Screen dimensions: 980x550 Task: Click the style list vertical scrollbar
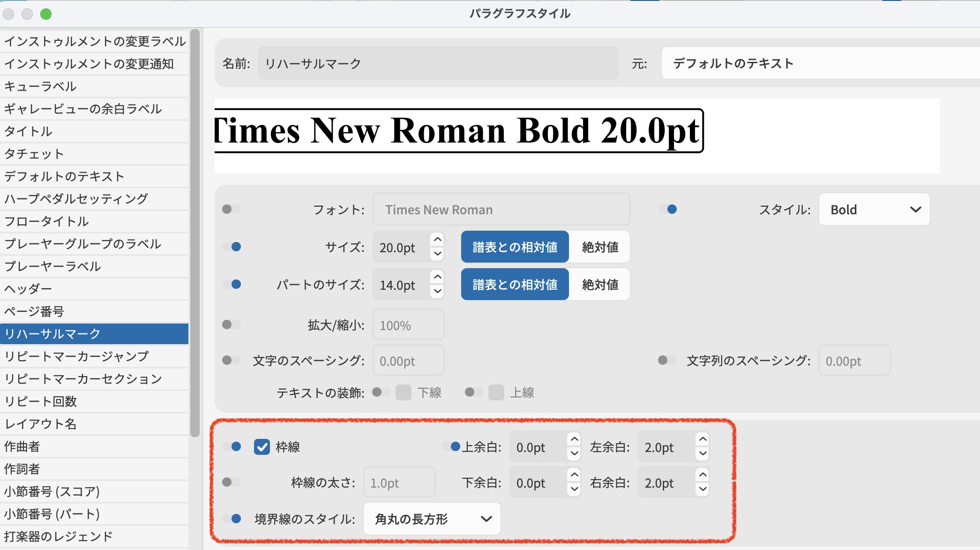(x=195, y=234)
